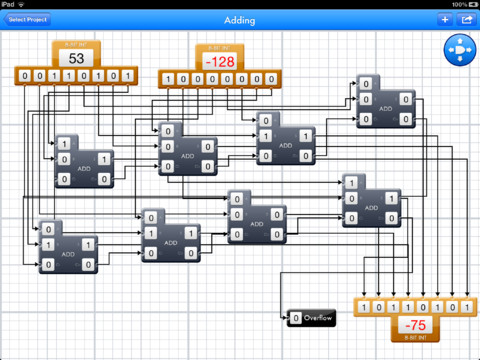This screenshot has width=480, height=360.
Task: Select the topmost right ADD block
Action: tap(386, 102)
